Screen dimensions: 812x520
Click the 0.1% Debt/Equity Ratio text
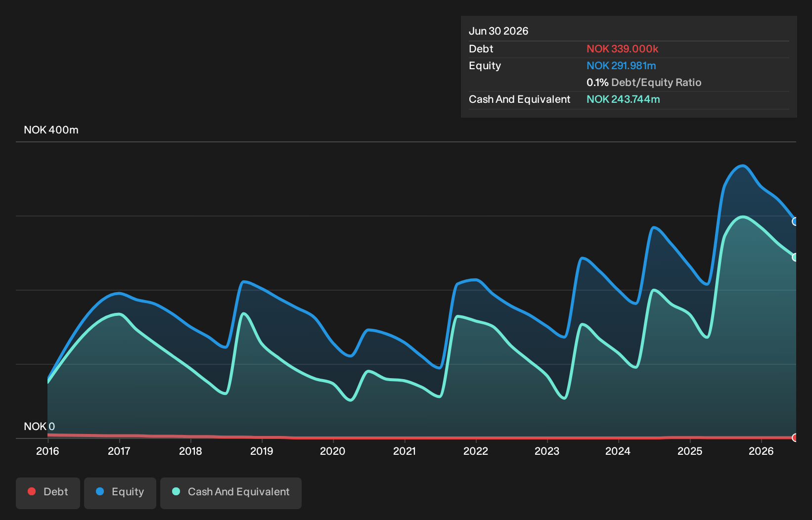tap(644, 83)
